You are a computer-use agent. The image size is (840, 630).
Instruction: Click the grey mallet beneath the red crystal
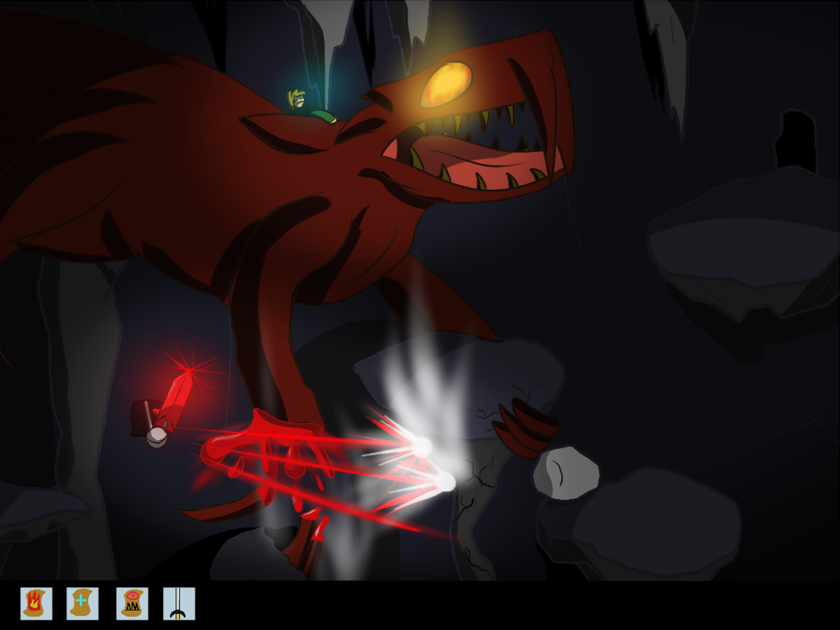coord(151,424)
